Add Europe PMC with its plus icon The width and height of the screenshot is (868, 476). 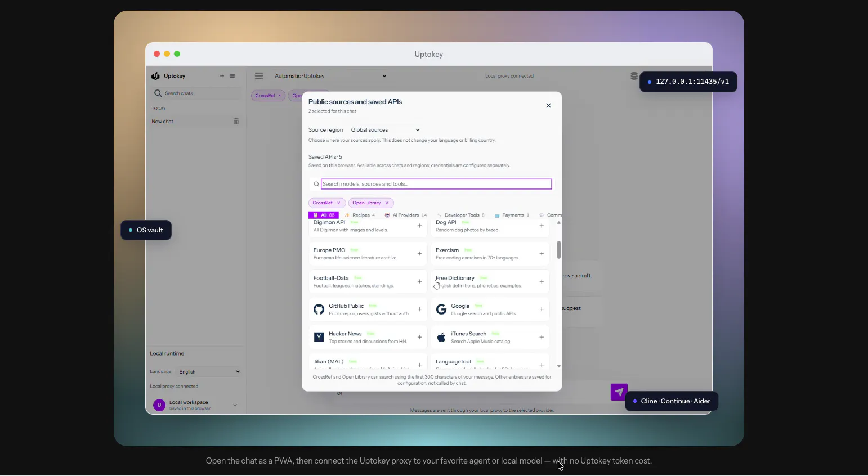pos(419,254)
